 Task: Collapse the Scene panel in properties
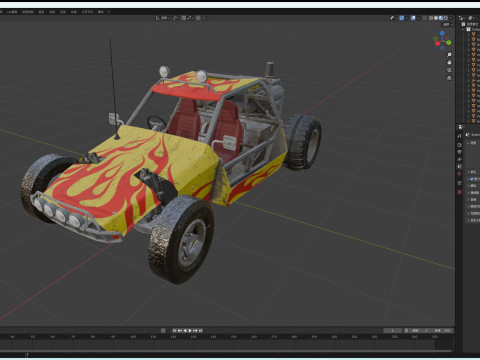tap(472, 143)
